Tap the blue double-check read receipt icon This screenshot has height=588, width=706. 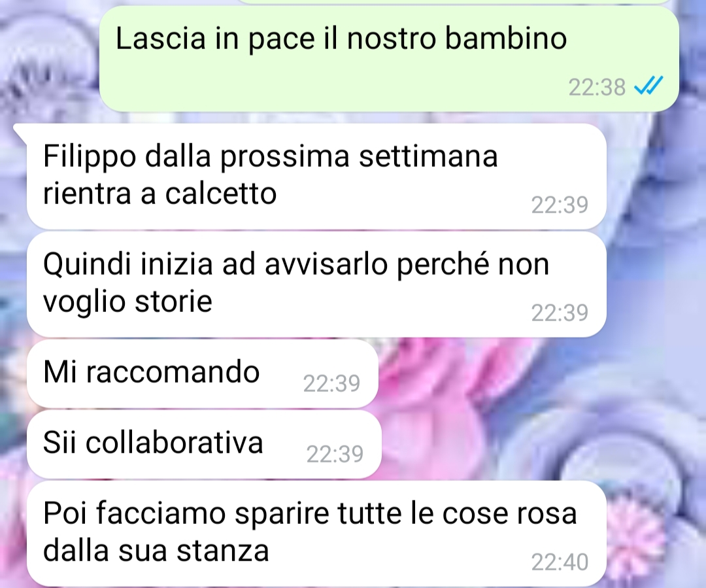pyautogui.click(x=648, y=86)
